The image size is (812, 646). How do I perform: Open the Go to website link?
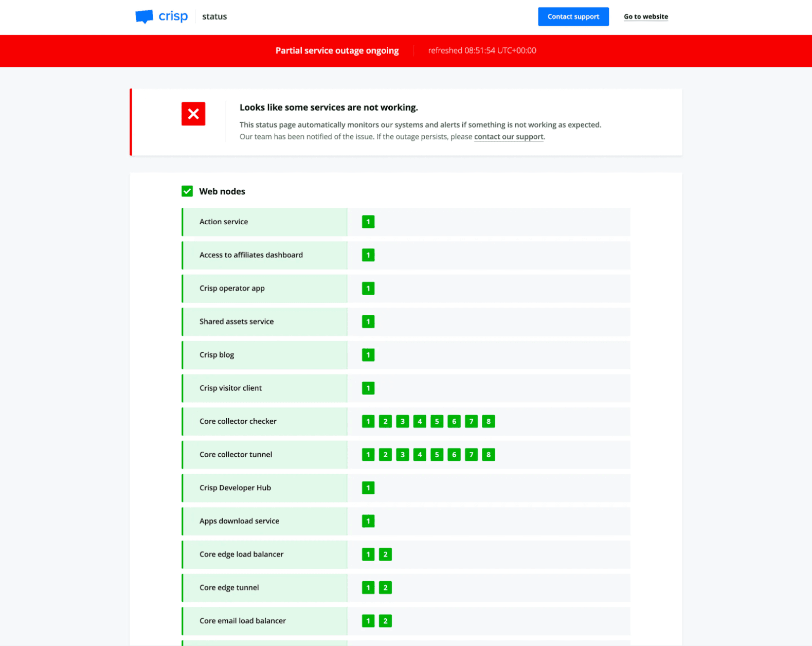(646, 16)
